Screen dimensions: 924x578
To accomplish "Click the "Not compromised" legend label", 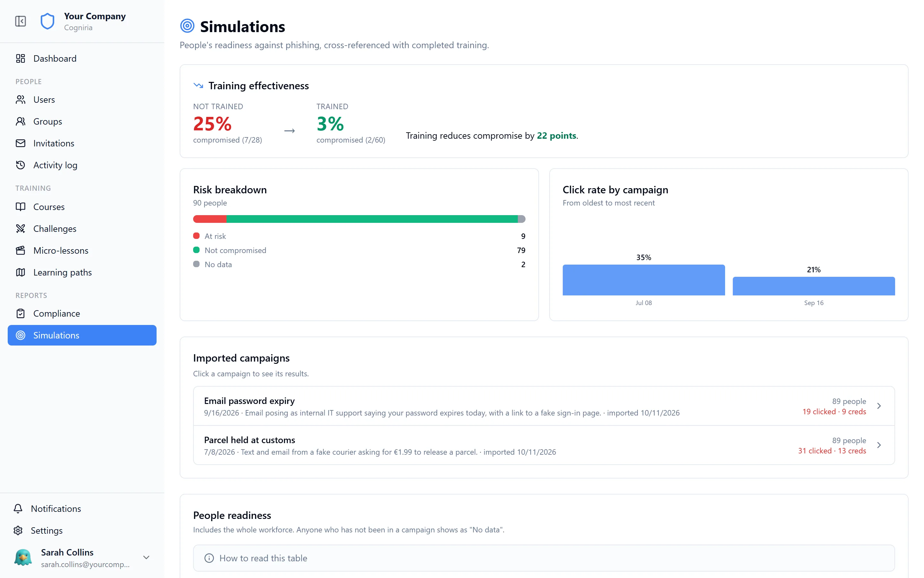I will click(x=235, y=250).
